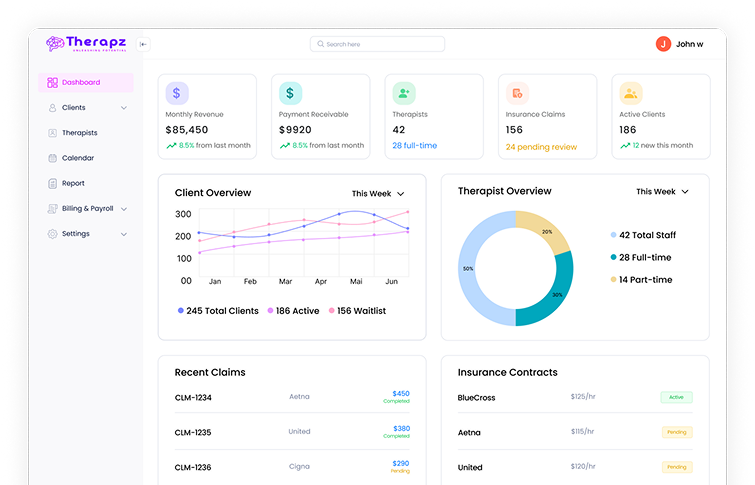
Task: Click the 24 pending review link
Action: tap(541, 147)
